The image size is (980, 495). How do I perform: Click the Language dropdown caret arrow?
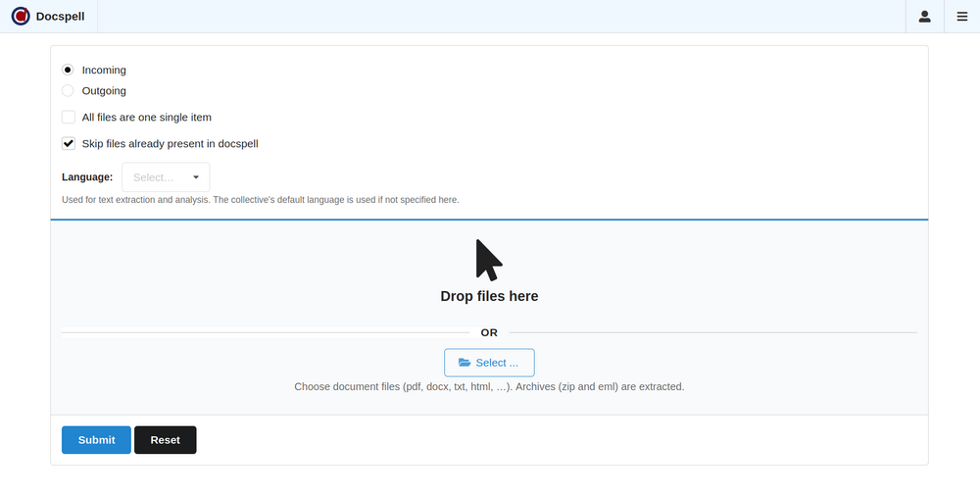click(196, 177)
